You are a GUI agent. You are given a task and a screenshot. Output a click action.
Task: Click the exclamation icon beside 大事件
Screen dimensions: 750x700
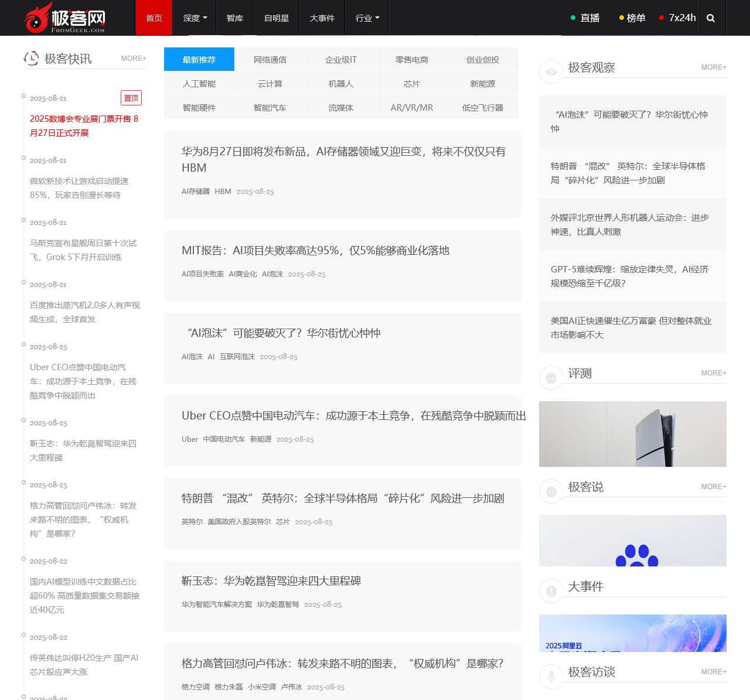click(551, 591)
